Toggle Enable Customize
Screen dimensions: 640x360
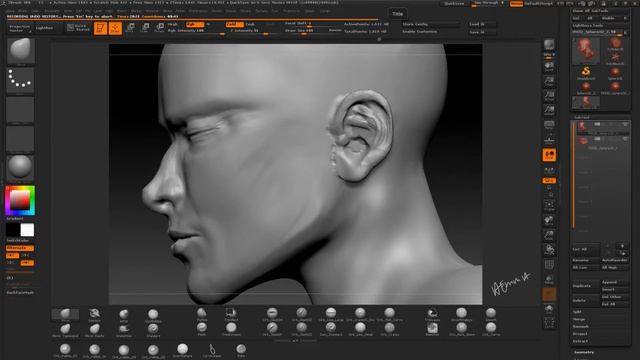point(420,31)
